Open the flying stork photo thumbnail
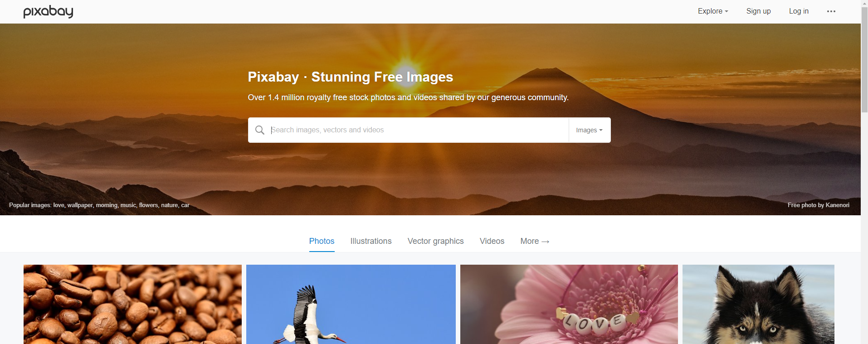The height and width of the screenshot is (344, 868). (351, 304)
